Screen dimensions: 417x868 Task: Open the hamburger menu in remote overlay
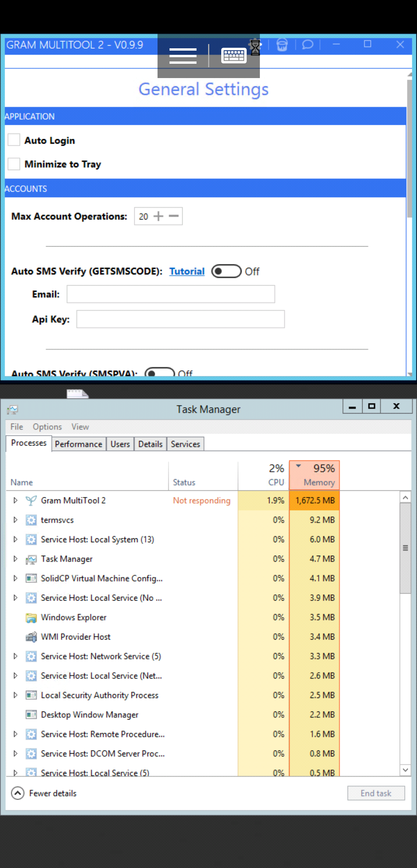click(183, 56)
